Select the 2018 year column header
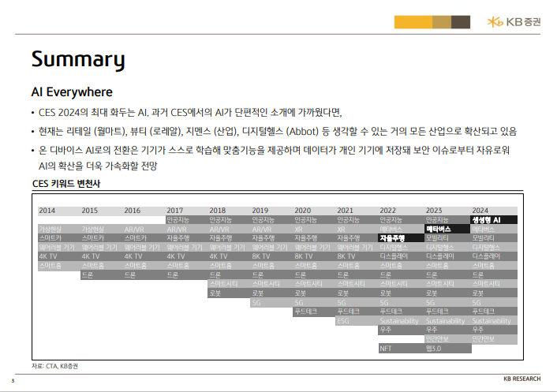 [218, 211]
